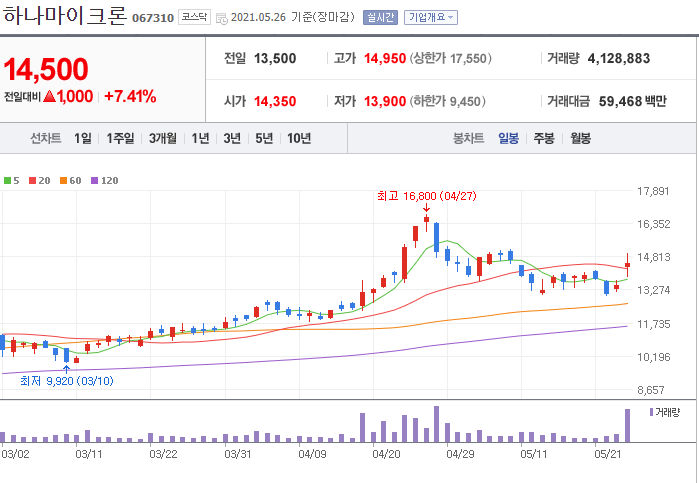The image size is (699, 483).
Task: Click the 전일 value 13,500
Action: (275, 58)
